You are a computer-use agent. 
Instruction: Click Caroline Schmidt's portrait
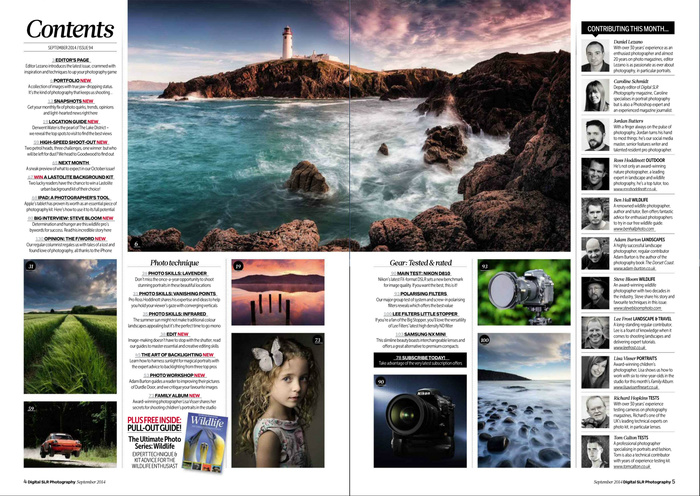595,95
